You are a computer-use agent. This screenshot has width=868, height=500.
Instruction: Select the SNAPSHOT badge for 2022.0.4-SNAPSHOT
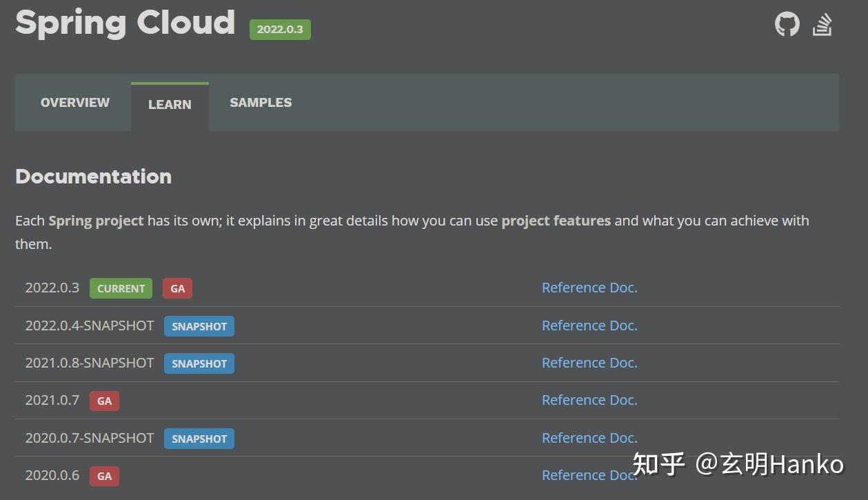tap(199, 326)
